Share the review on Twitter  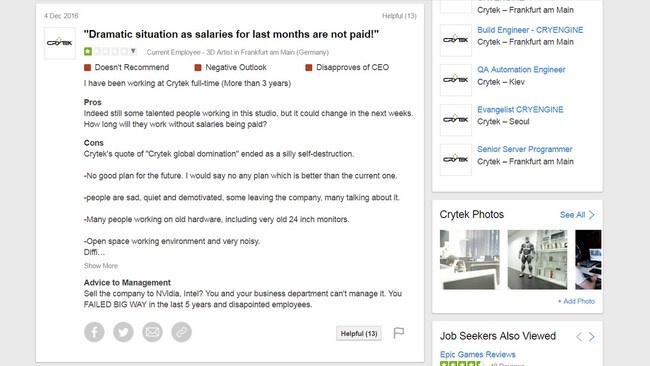(x=123, y=332)
